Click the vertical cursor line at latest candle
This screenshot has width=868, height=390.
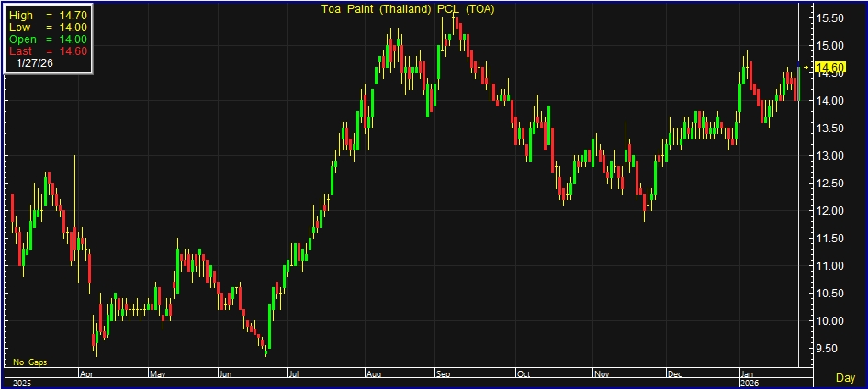[800, 229]
